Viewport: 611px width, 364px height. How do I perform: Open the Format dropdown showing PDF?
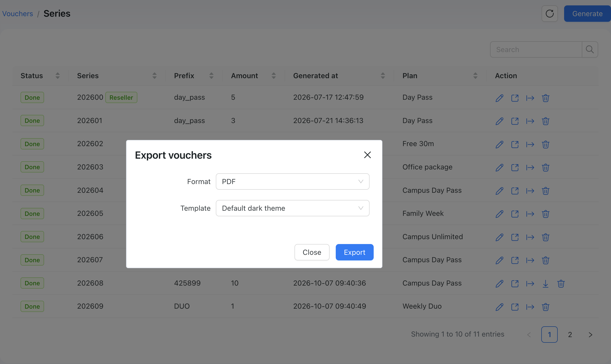[x=292, y=181]
